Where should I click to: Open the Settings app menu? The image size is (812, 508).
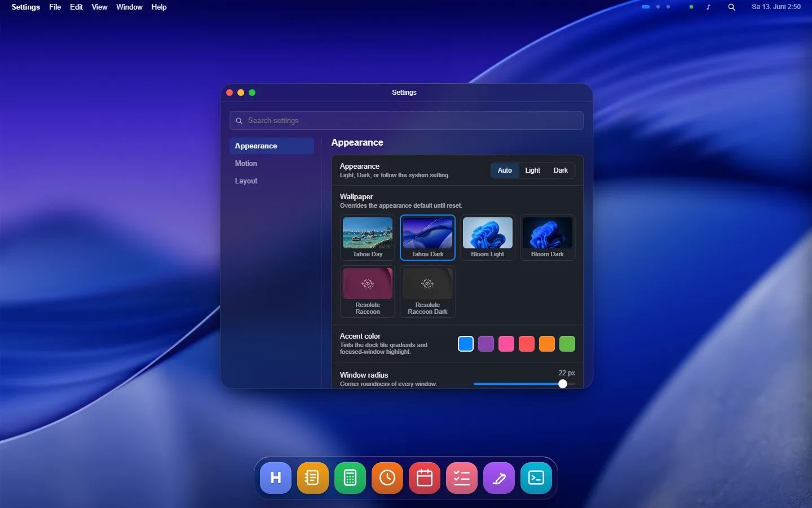tap(26, 7)
